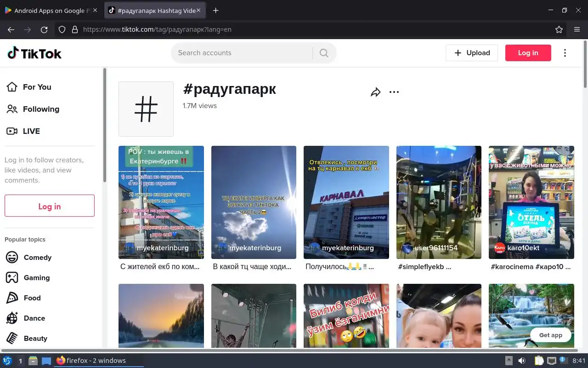Click the volume speaker tray icon

(x=522, y=361)
